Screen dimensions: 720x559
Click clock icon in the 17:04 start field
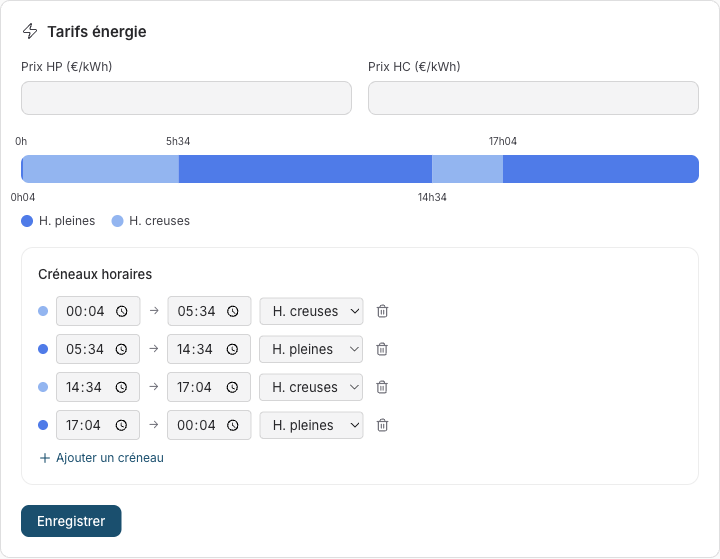coord(121,425)
